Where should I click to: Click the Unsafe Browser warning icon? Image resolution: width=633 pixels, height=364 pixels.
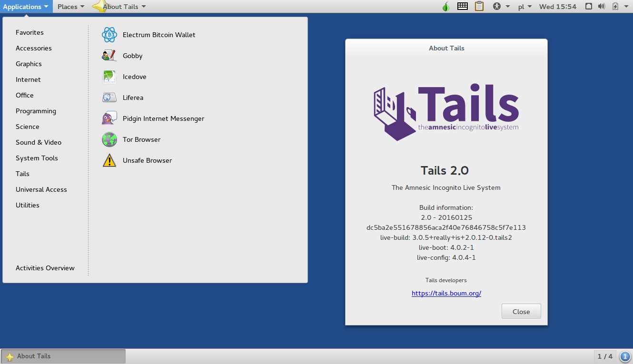pyautogui.click(x=109, y=160)
